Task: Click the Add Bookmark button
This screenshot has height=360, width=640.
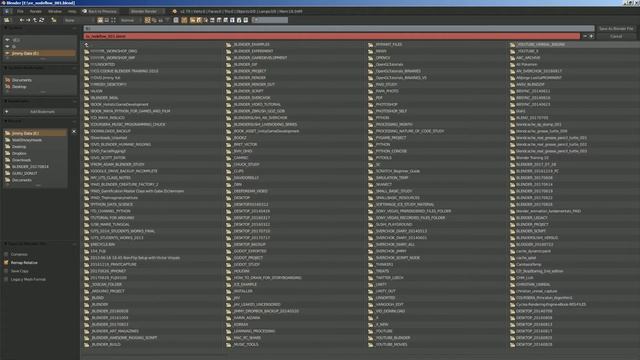Action: point(40,111)
